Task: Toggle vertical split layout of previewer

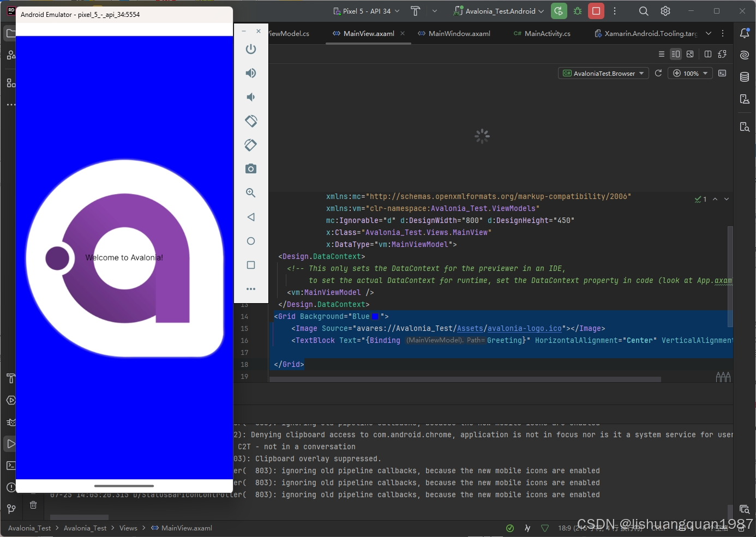Action: (x=708, y=54)
